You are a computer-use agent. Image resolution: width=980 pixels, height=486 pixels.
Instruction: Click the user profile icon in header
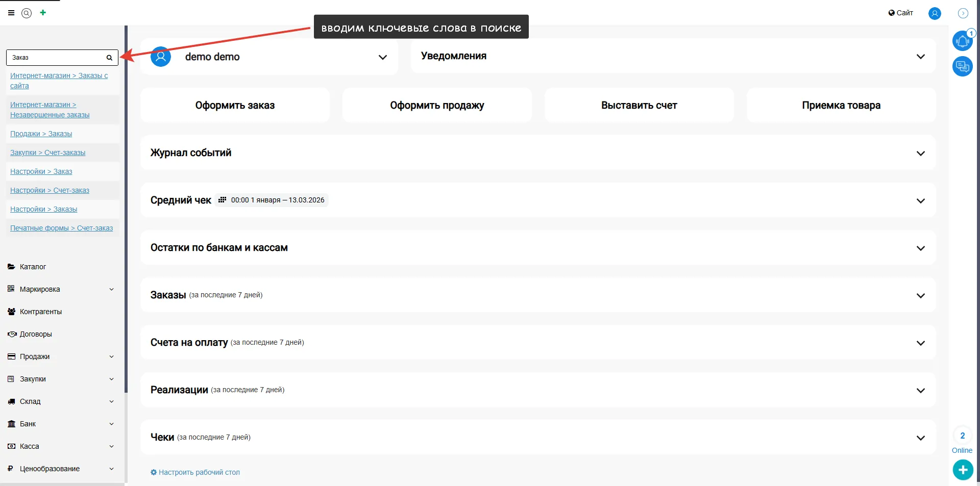pos(935,13)
